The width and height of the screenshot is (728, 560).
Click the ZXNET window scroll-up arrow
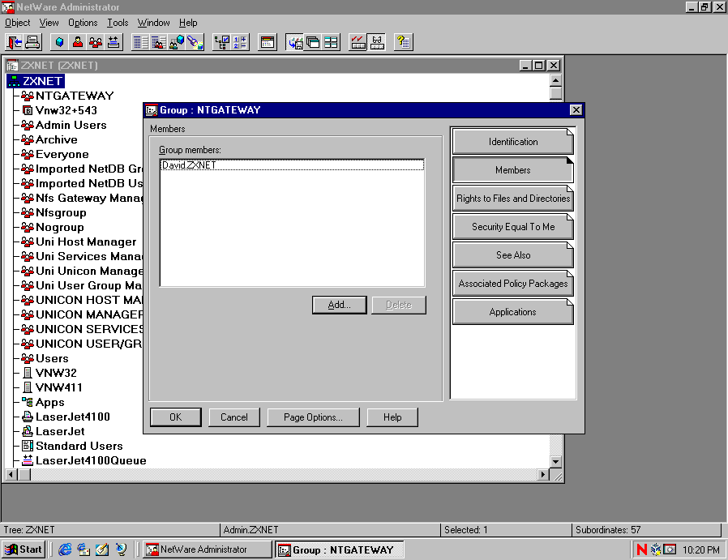556,80
